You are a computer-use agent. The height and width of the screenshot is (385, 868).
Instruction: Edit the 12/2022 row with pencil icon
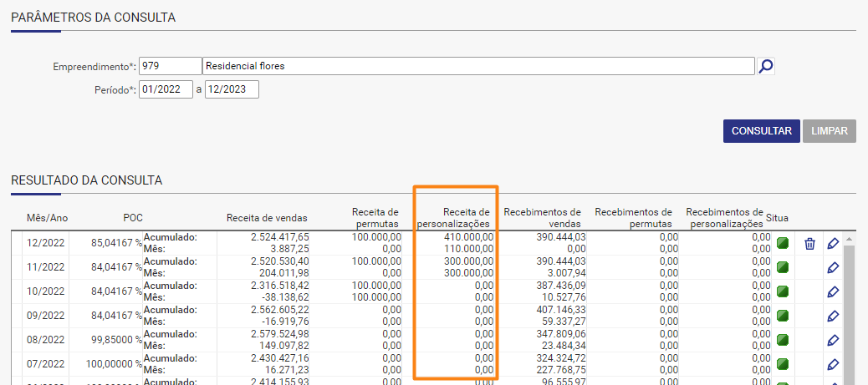point(833,243)
